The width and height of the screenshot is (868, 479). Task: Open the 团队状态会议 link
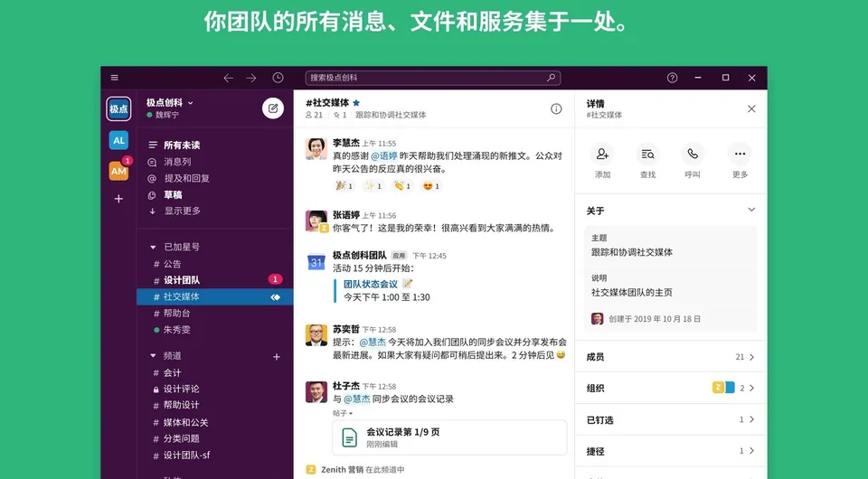371,284
